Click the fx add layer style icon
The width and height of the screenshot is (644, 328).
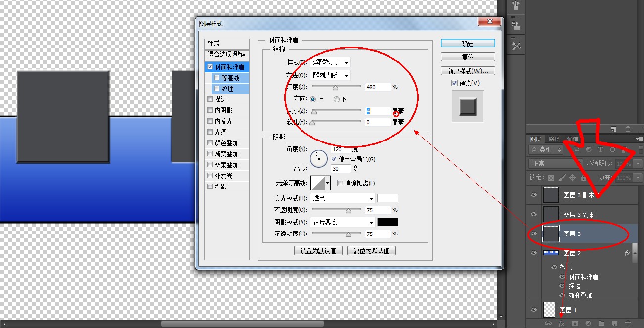pyautogui.click(x=561, y=323)
